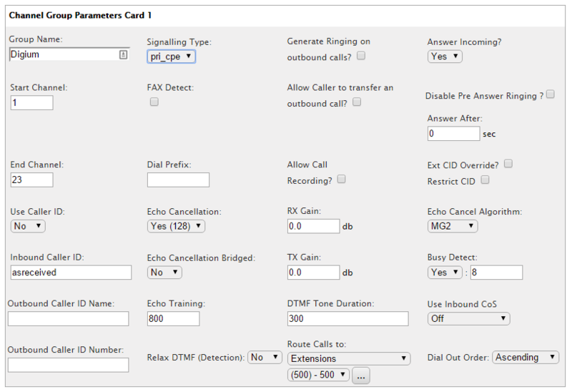The height and width of the screenshot is (392, 572).
Task: Enable Generate Ringing on outbound calls
Action: tap(361, 55)
